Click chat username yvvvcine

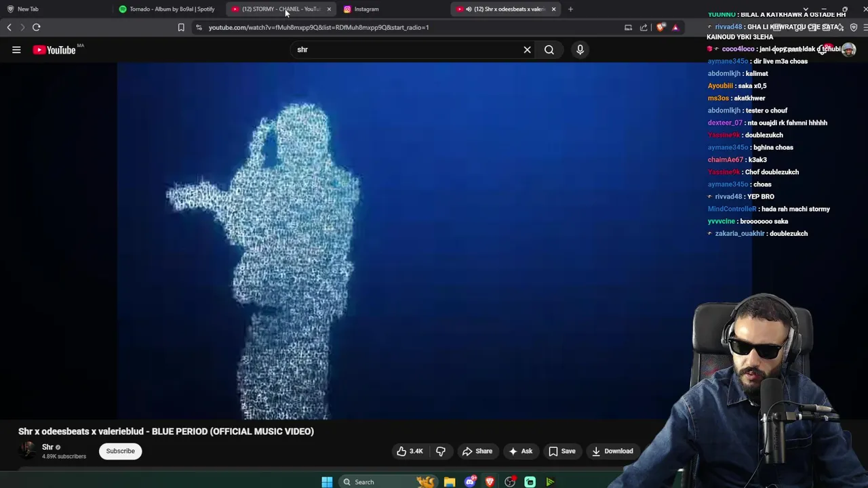[722, 221]
